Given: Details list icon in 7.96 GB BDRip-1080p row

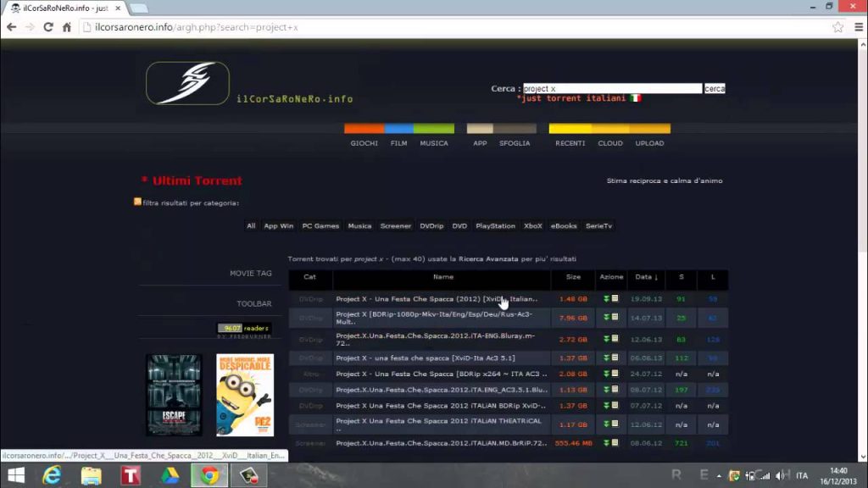Looking at the screenshot, I should 615,318.
